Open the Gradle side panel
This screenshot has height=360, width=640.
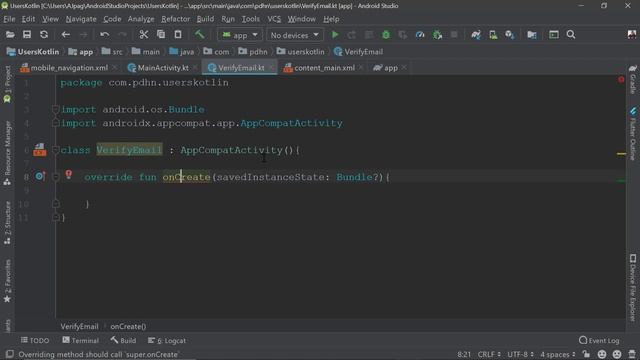(633, 80)
